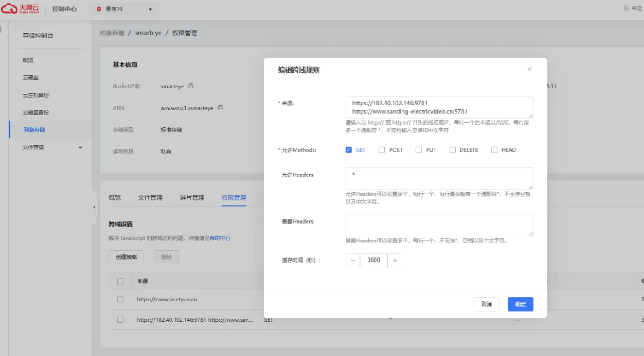The width and height of the screenshot is (644, 356).
Task: Select all rules via the header checkbox
Action: point(121,280)
